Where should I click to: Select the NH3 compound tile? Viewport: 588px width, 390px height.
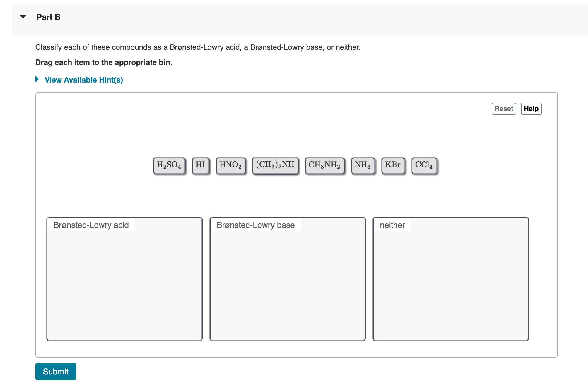point(363,165)
